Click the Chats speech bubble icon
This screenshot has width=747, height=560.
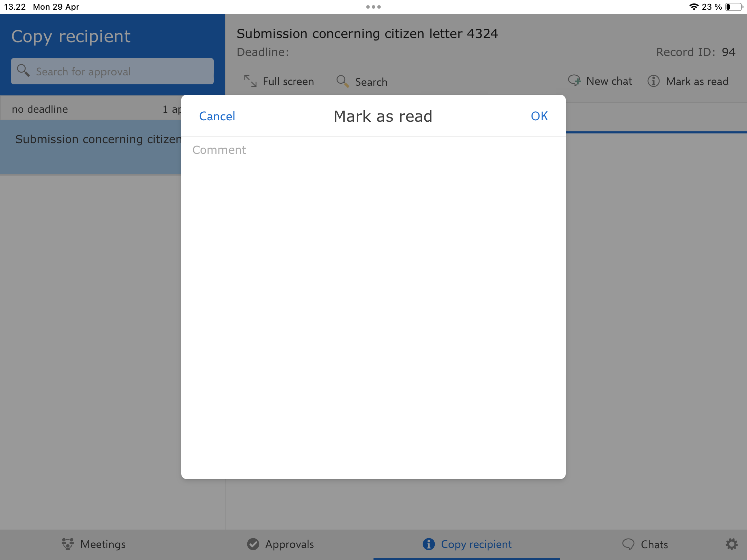(x=628, y=544)
